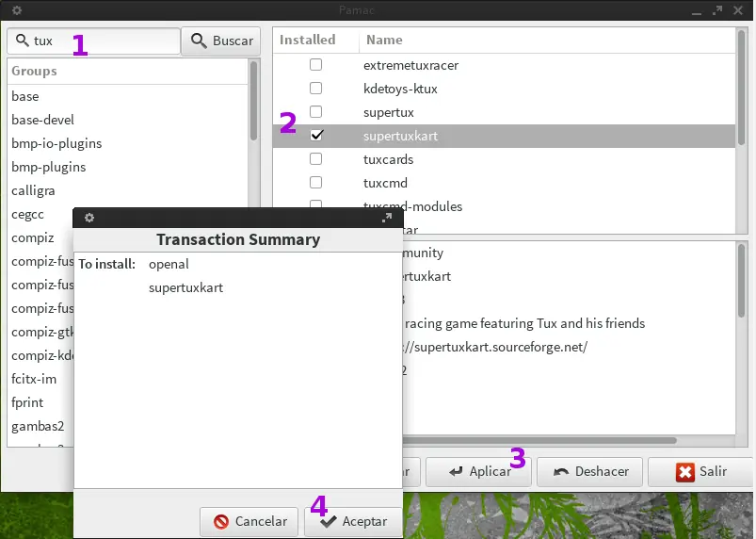This screenshot has height=539, width=756.
Task: Click the red prohibited icon on Cancelar
Action: click(x=221, y=522)
